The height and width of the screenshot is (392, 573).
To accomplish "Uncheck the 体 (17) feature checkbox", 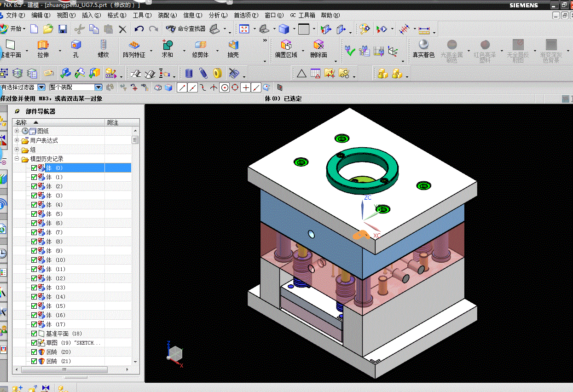I will [34, 324].
